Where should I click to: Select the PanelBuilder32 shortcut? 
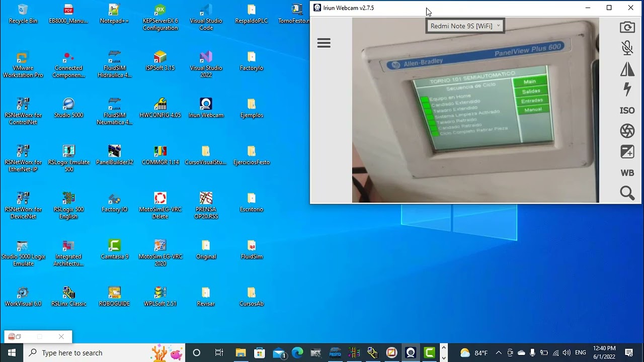click(x=114, y=155)
